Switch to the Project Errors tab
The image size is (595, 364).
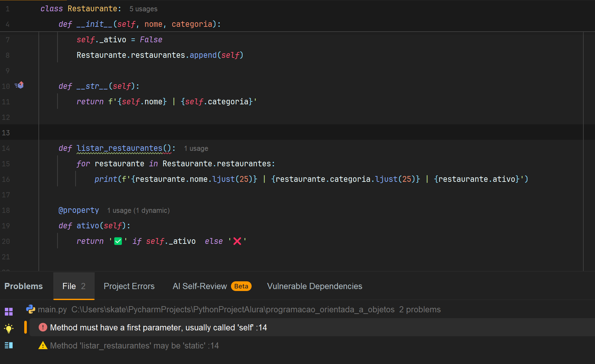coord(129,286)
